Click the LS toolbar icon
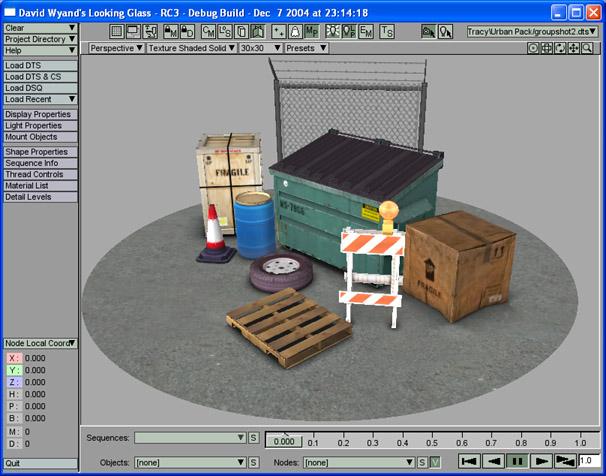The image size is (606, 476). [226, 32]
